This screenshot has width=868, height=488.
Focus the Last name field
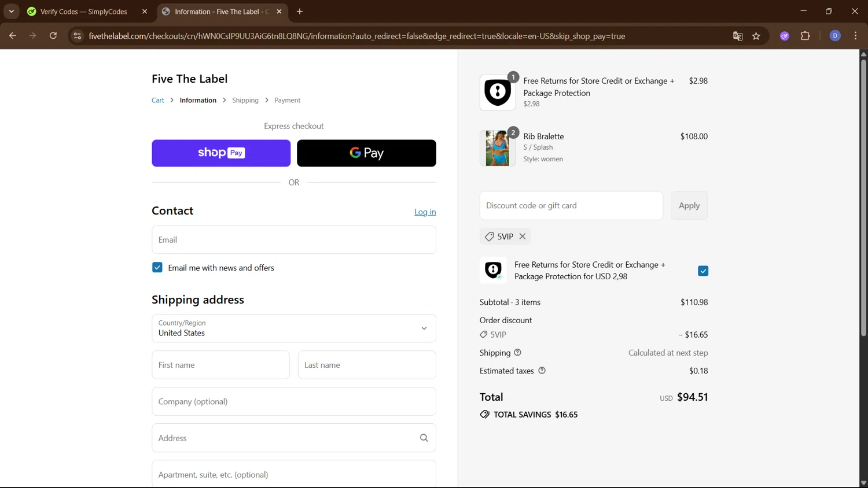click(x=367, y=365)
